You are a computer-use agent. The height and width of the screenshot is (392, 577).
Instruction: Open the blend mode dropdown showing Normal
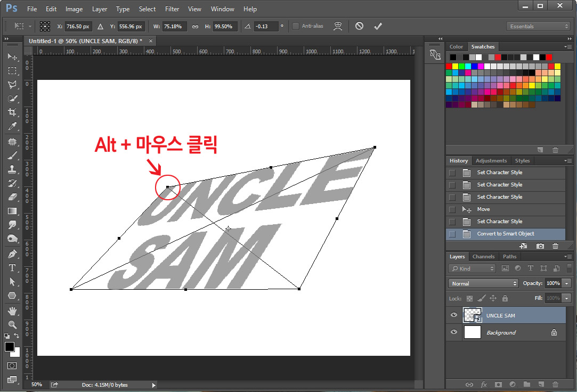point(482,283)
